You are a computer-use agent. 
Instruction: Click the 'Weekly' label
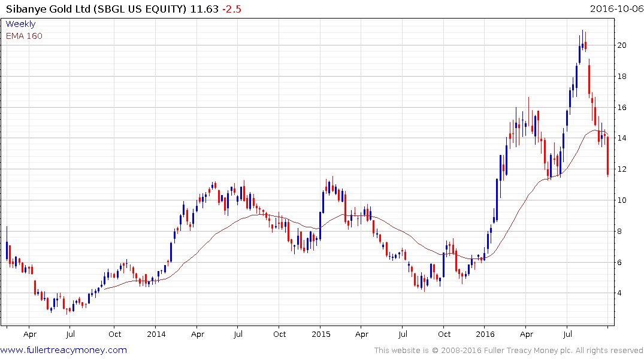pos(20,24)
